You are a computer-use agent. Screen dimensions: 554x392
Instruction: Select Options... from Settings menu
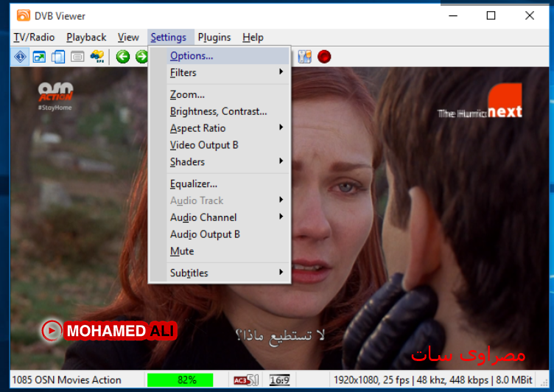[x=192, y=55]
